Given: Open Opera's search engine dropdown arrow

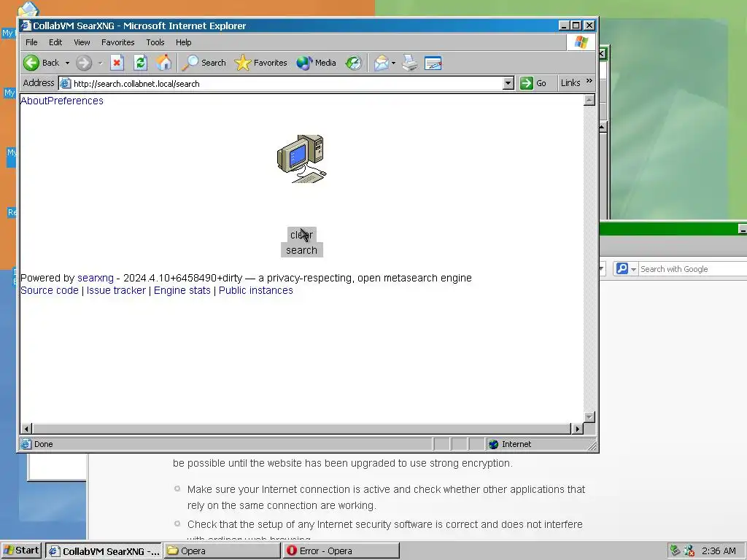Looking at the screenshot, I should [634, 270].
